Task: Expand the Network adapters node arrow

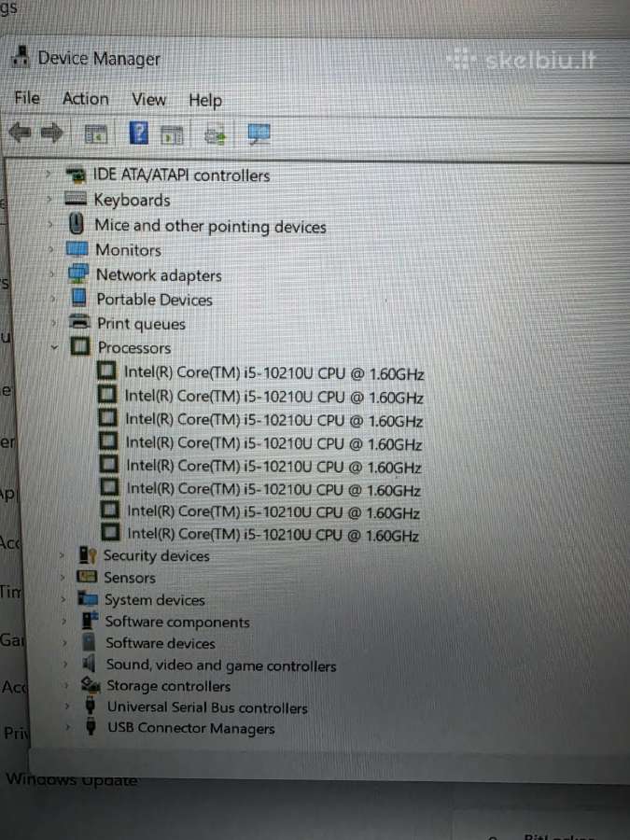Action: point(52,273)
